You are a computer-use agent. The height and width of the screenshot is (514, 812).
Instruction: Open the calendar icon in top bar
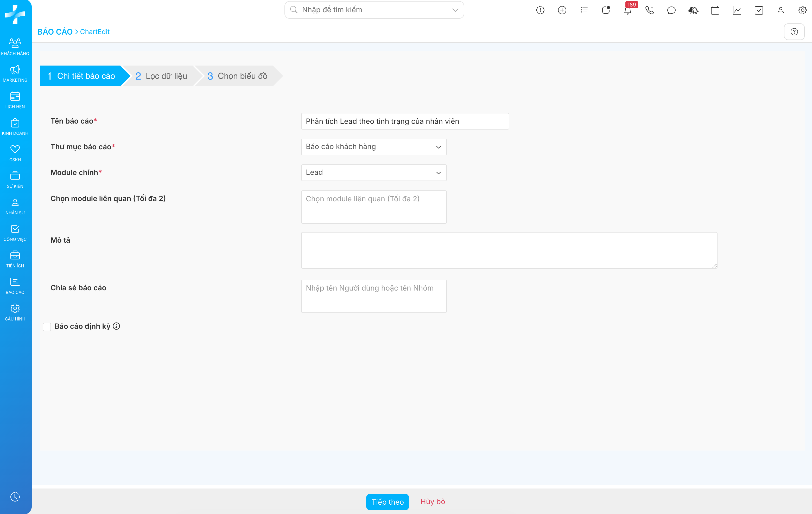(x=715, y=10)
